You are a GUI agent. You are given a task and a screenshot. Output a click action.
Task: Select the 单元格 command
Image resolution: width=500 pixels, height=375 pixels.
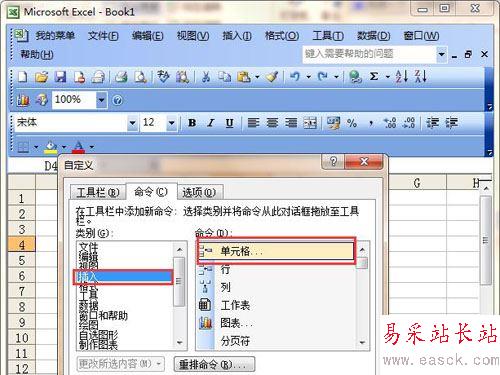click(x=276, y=251)
